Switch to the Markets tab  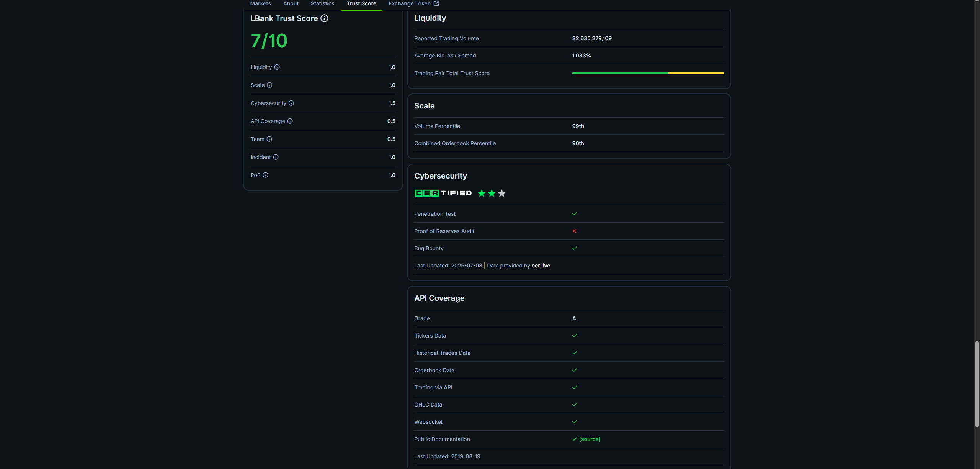260,3
